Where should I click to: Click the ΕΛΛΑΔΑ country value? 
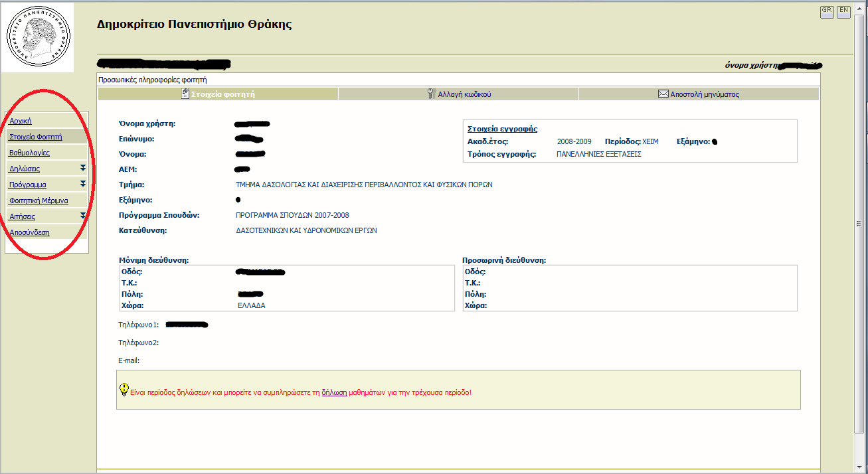(x=251, y=305)
